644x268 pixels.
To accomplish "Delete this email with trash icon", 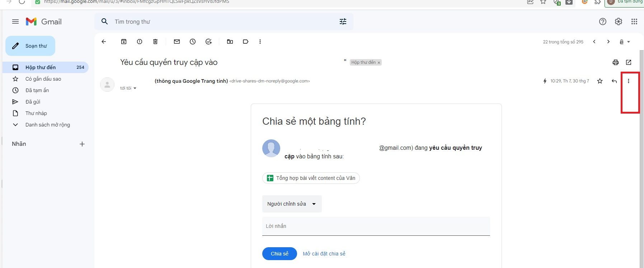I will pos(155,42).
